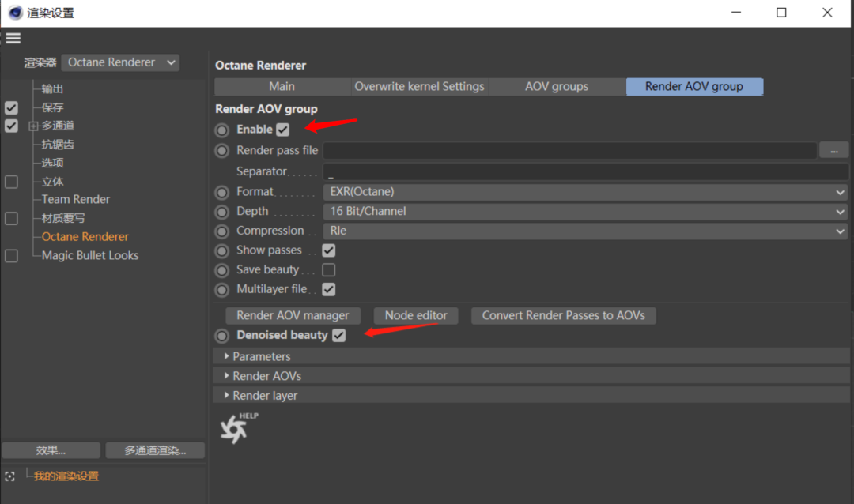Open the Render AOV manager

(x=293, y=316)
